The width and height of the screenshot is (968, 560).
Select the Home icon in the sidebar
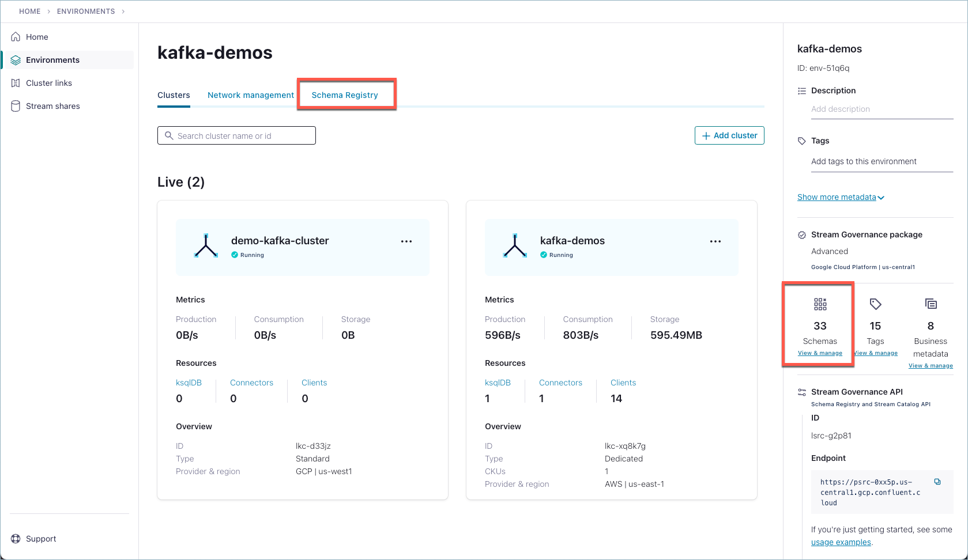[17, 36]
